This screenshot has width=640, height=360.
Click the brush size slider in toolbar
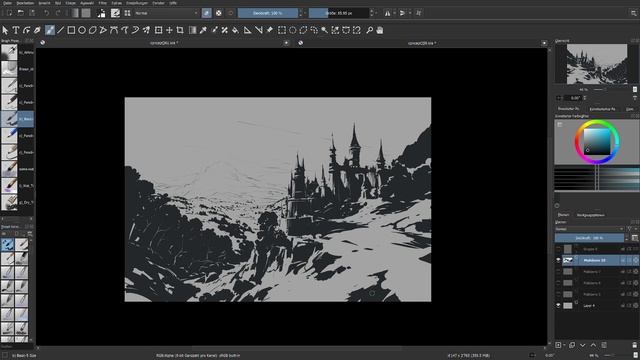339,13
